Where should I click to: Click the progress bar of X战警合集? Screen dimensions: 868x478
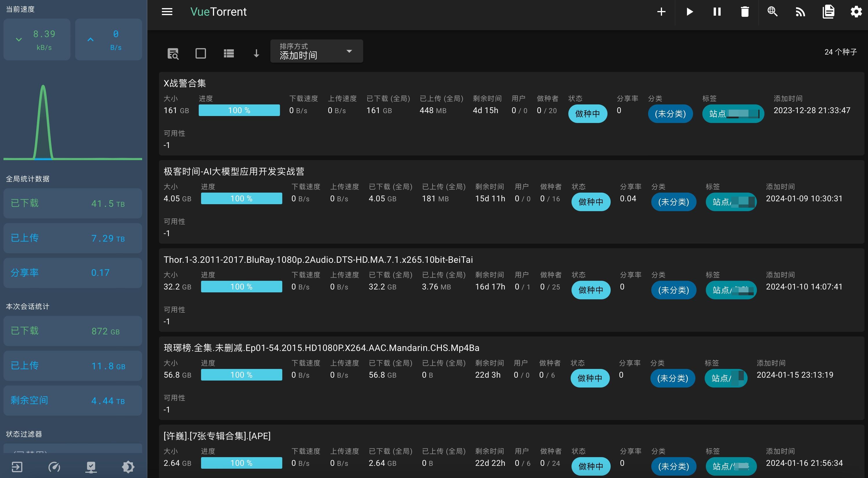239,110
